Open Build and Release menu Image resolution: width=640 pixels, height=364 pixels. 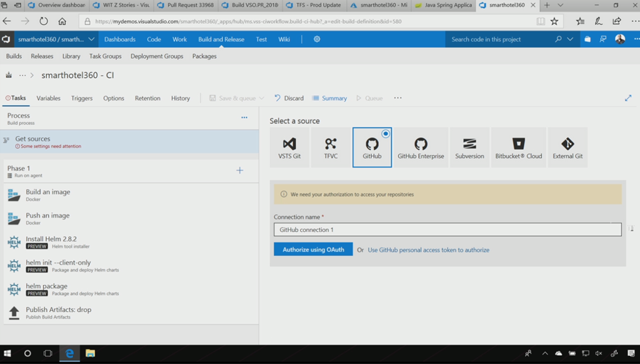coord(221,39)
